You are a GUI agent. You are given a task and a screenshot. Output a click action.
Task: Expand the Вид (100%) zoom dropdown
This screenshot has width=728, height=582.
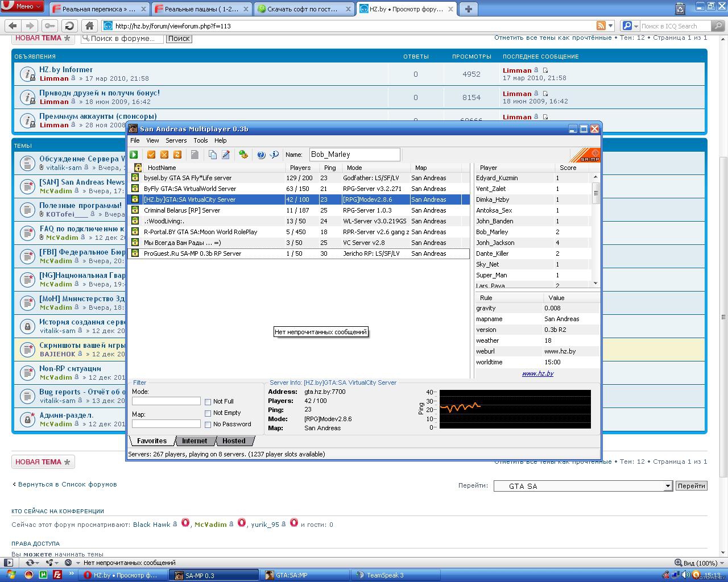click(722, 563)
